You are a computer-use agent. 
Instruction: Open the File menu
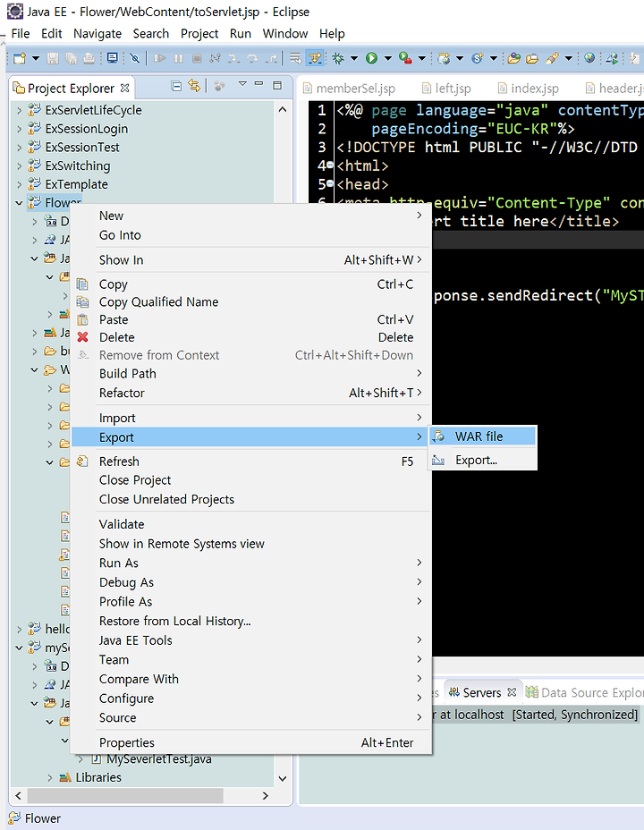pyautogui.click(x=20, y=33)
